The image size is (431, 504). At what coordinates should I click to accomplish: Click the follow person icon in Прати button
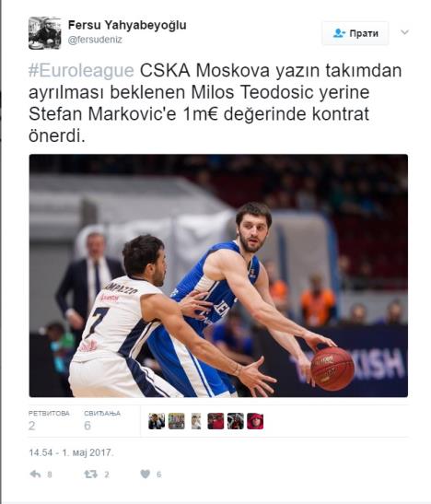339,33
